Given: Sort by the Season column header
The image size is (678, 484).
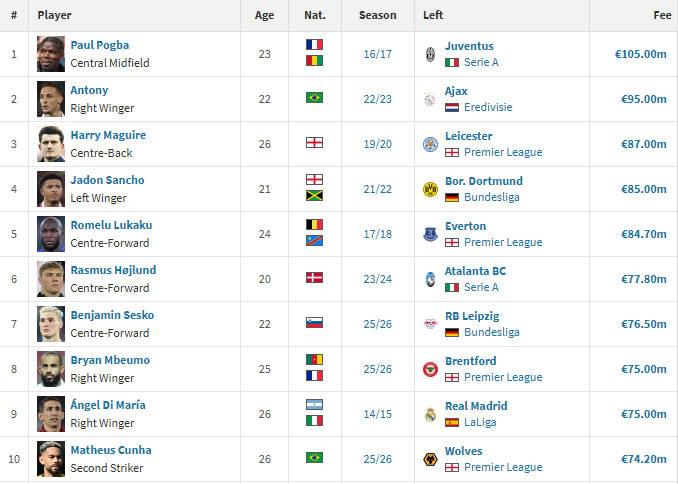Looking at the screenshot, I should click(377, 15).
